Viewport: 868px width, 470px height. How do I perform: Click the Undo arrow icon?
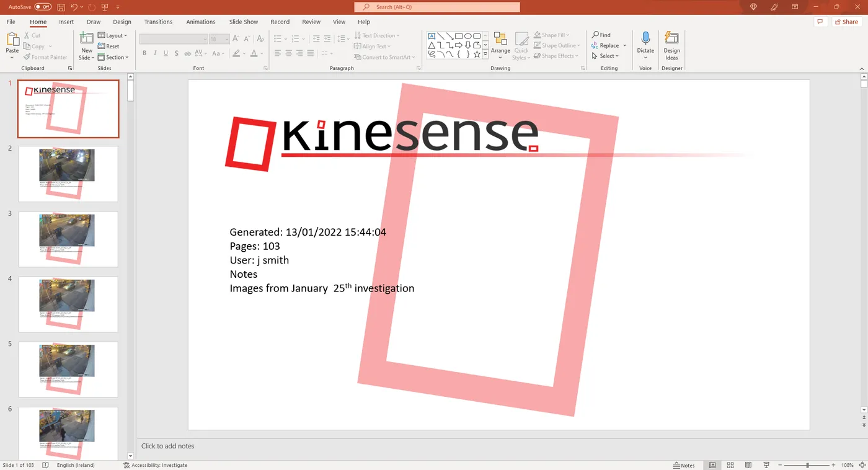point(74,7)
